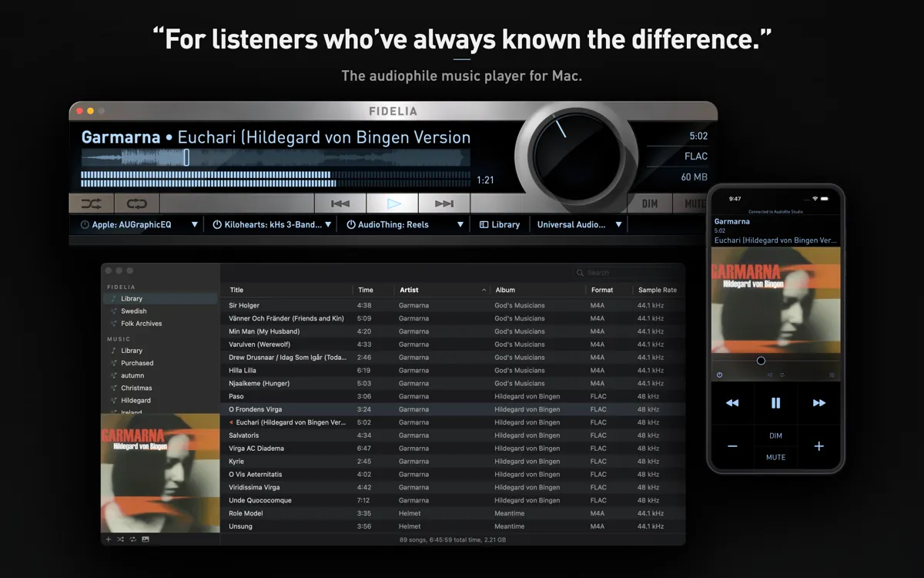Click the now-playing speaker icon beside Euchari

[x=231, y=422]
